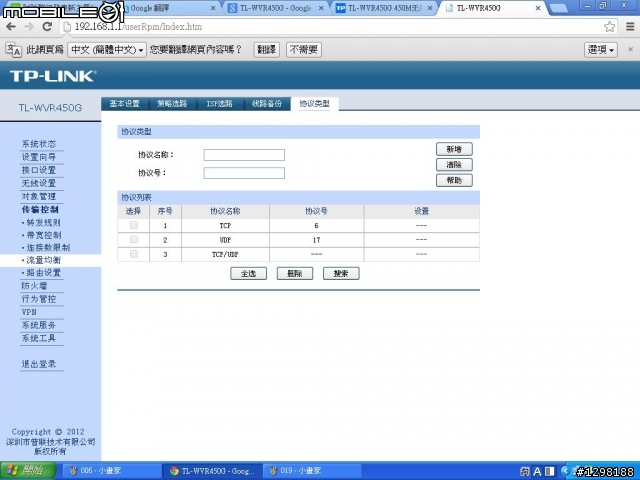This screenshot has width=640, height=480.
Task: Collapse 传输控制 sidebar section
Action: (x=40, y=209)
